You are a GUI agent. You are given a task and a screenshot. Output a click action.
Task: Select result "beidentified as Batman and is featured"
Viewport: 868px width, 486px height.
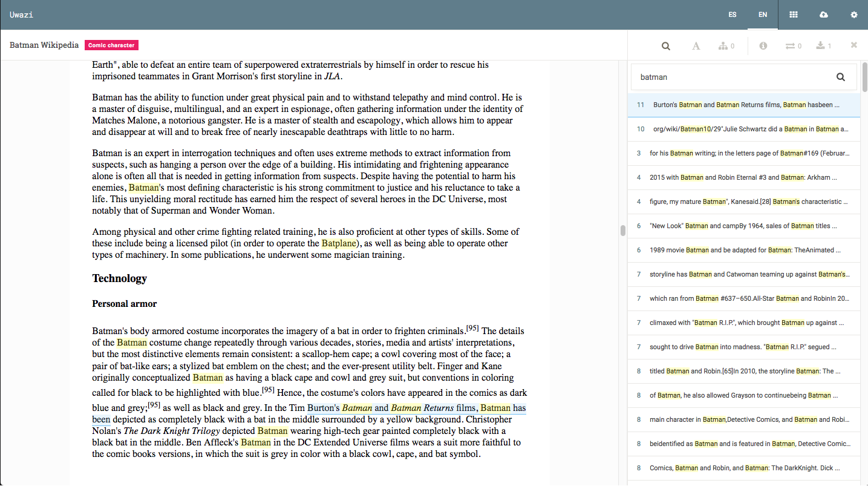point(744,444)
